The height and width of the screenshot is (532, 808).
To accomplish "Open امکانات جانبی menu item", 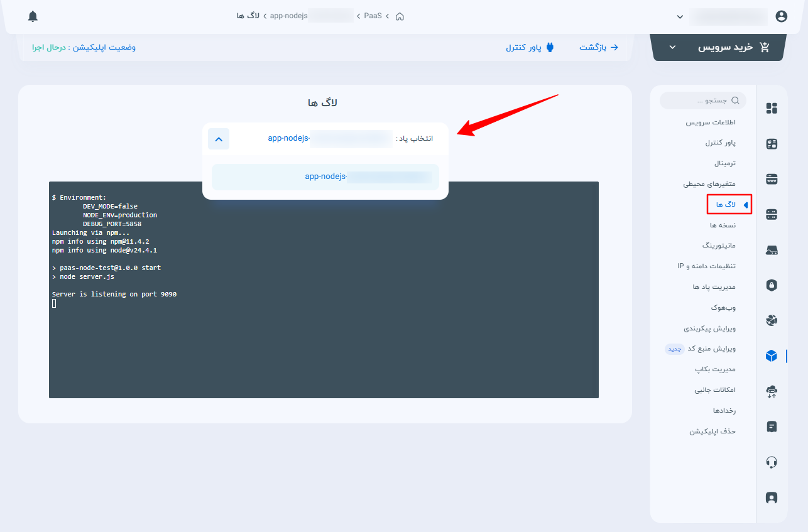I will tap(714, 390).
